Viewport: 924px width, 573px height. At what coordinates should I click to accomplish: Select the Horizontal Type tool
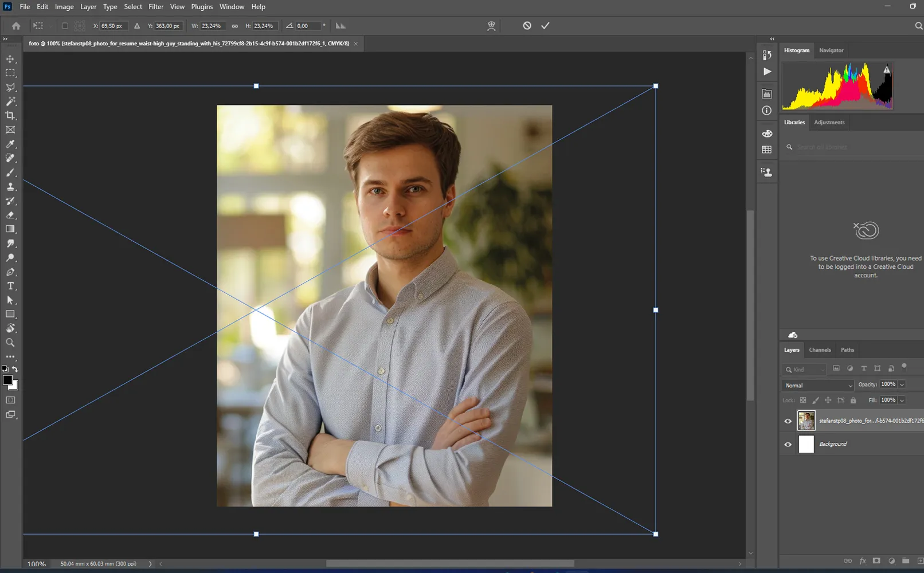(10, 286)
